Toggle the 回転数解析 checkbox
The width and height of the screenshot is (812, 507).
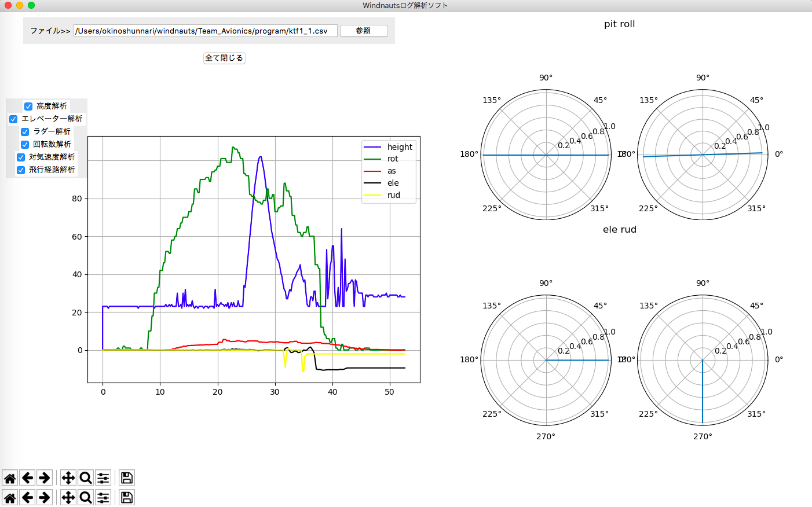25,144
